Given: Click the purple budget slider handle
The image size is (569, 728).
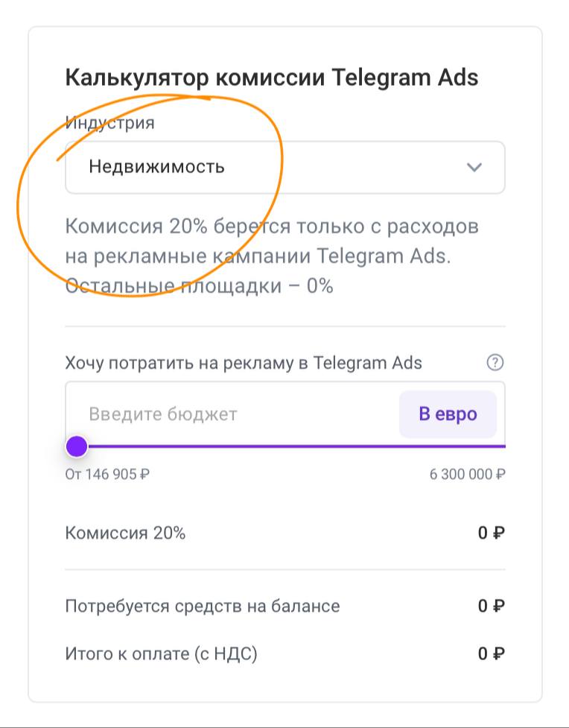Looking at the screenshot, I should coord(77,446).
